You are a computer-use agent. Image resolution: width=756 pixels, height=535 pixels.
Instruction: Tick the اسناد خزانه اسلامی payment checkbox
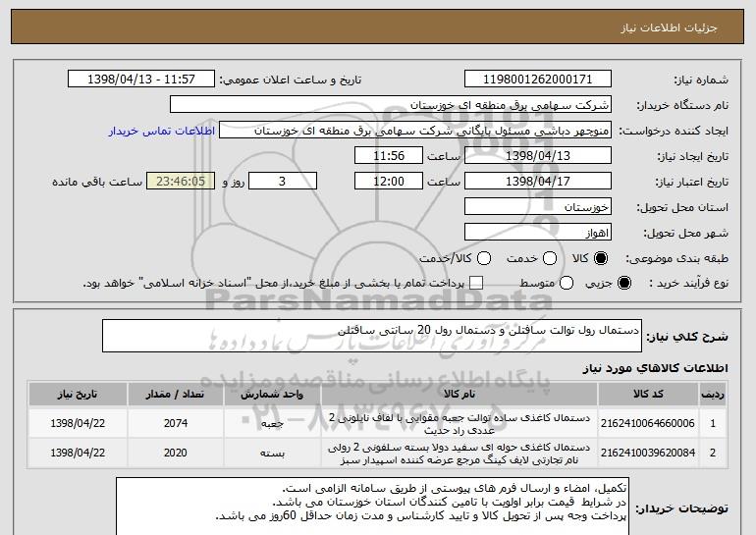[x=476, y=283]
